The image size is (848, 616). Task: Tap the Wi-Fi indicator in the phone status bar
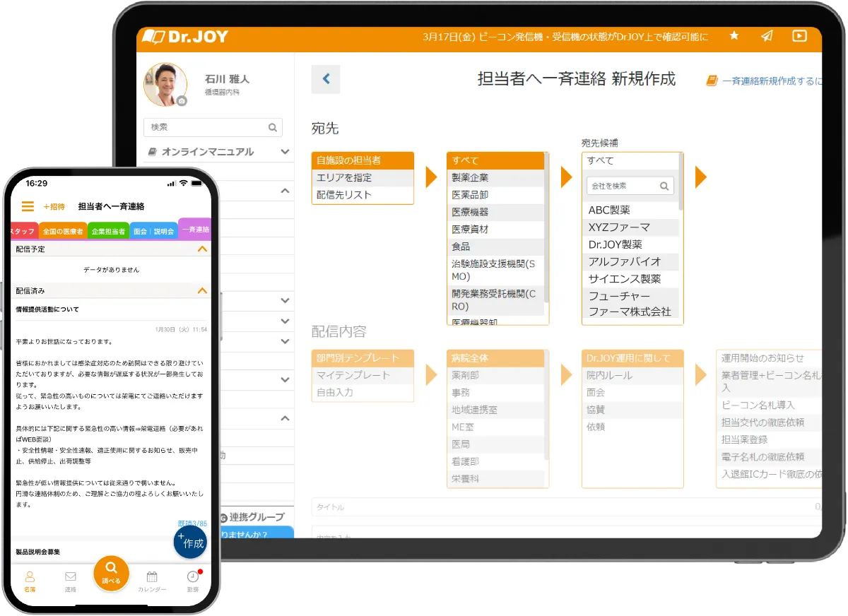point(184,183)
